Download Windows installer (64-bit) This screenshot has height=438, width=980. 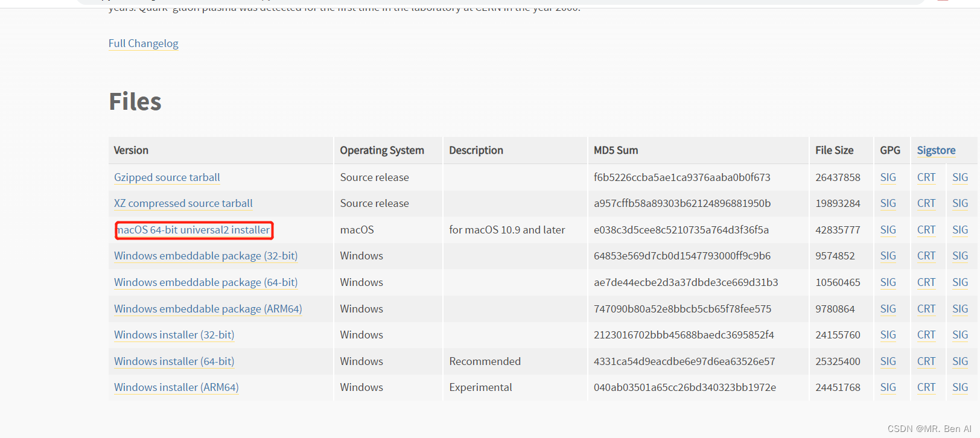[x=174, y=361]
